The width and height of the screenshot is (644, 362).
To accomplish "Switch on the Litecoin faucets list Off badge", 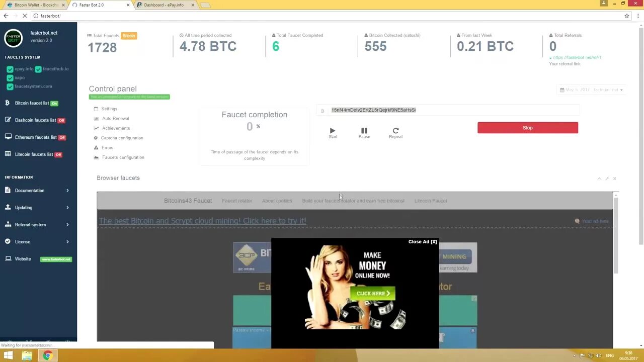I will coord(58,155).
